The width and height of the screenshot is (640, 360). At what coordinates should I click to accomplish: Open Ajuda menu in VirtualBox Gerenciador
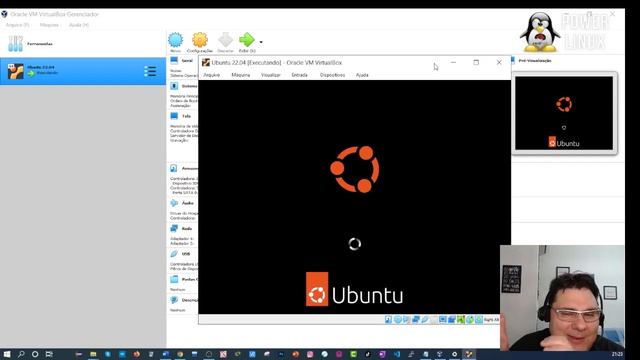tap(78, 25)
